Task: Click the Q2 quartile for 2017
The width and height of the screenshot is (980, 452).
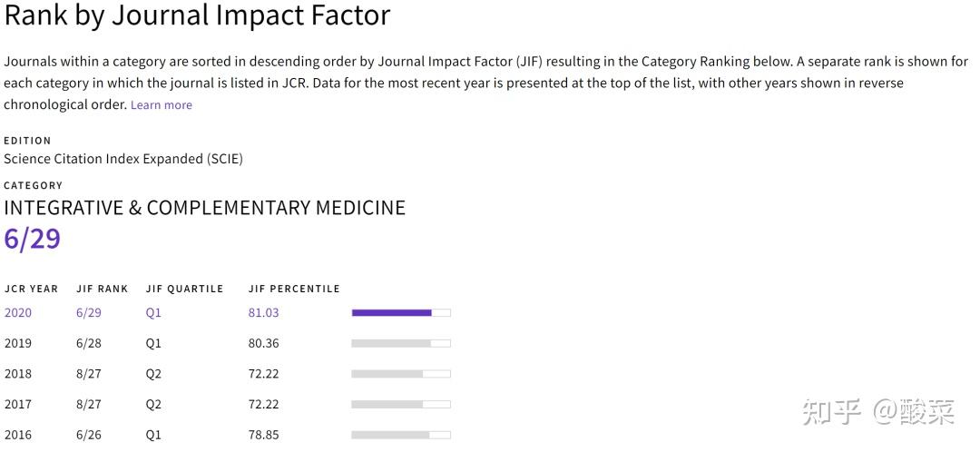Action: coord(153,405)
